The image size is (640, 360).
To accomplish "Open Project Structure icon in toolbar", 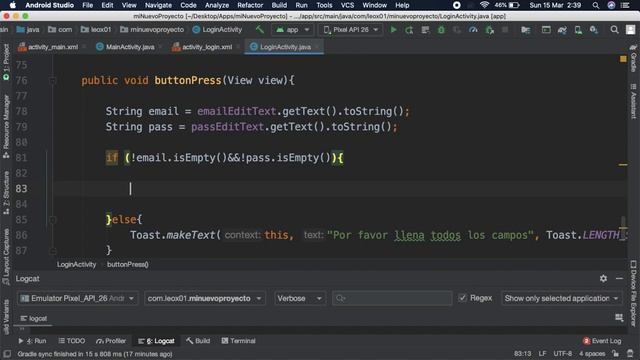I will pyautogui.click(x=526, y=30).
